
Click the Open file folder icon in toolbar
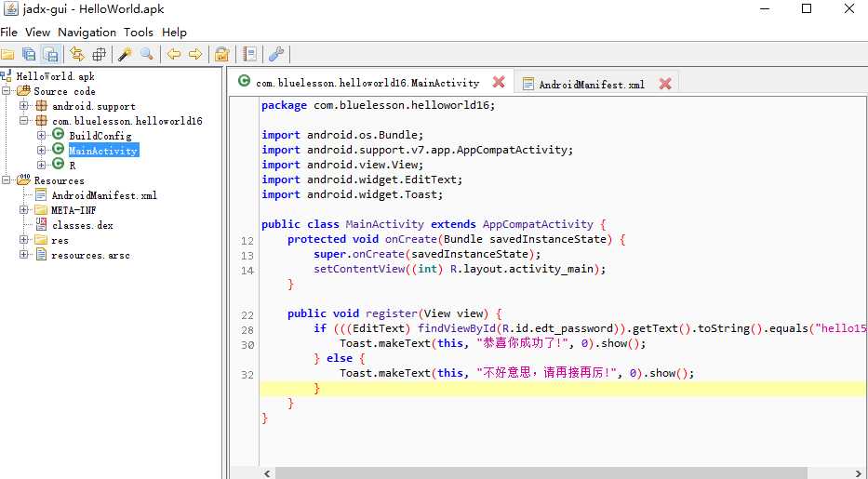(x=7, y=54)
